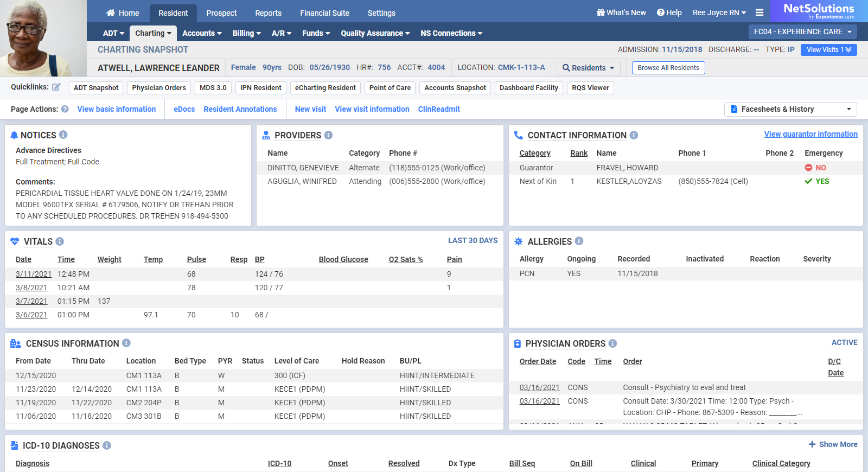Click the Resident Annotations link

click(240, 109)
